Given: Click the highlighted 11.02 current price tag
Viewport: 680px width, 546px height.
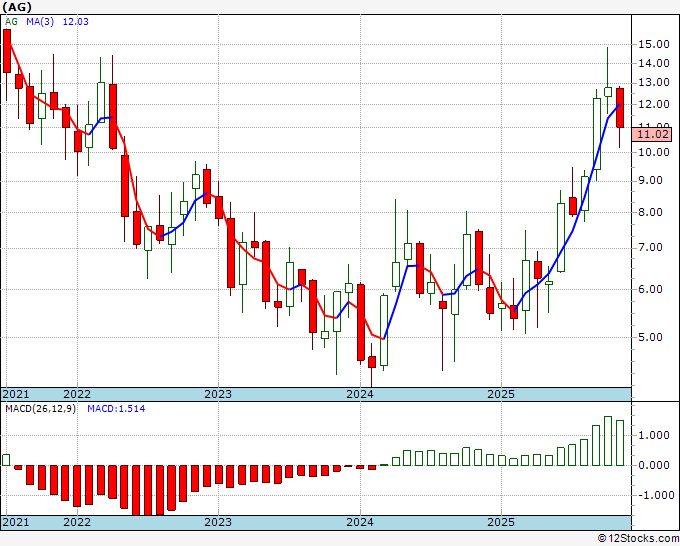Looking at the screenshot, I should (x=654, y=134).
